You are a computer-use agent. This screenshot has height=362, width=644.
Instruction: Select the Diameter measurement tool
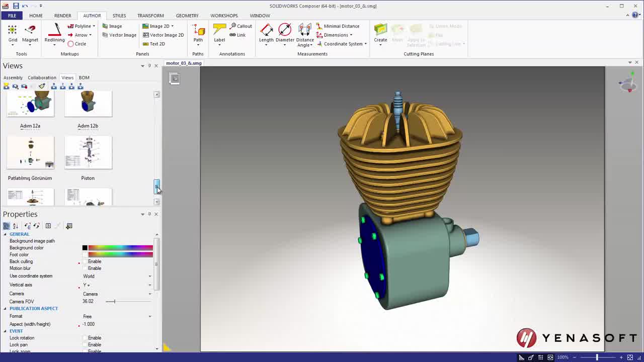point(285,31)
